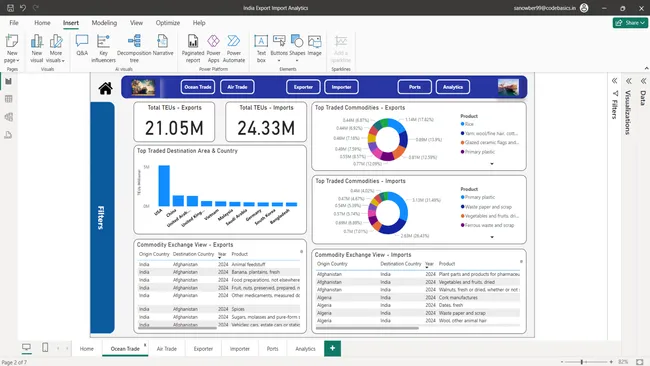Insert Power Automate visual
This screenshot has width=650, height=366.
[234, 48]
